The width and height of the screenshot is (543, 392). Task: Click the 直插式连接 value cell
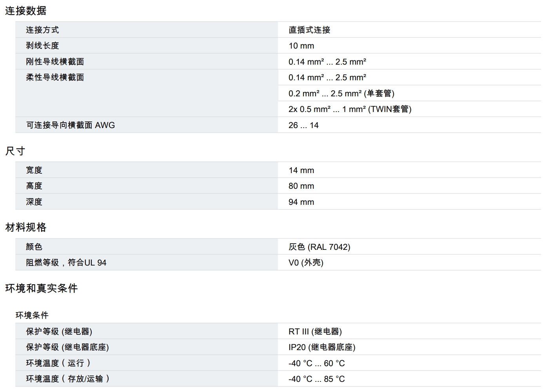coord(309,30)
